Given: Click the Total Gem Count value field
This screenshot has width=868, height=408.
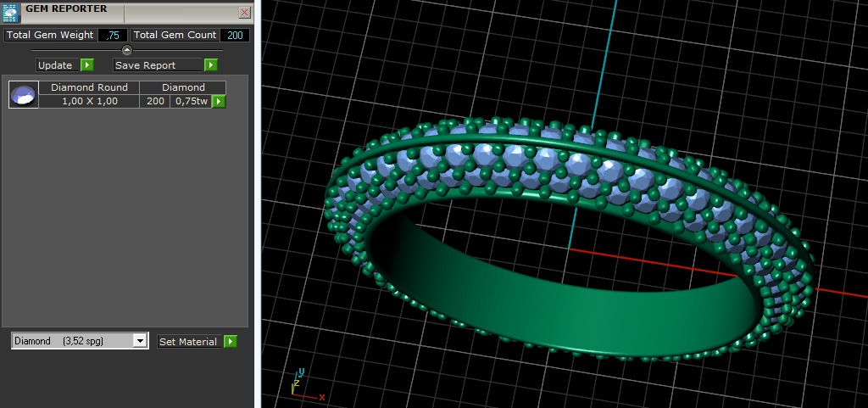Looking at the screenshot, I should pyautogui.click(x=235, y=36).
